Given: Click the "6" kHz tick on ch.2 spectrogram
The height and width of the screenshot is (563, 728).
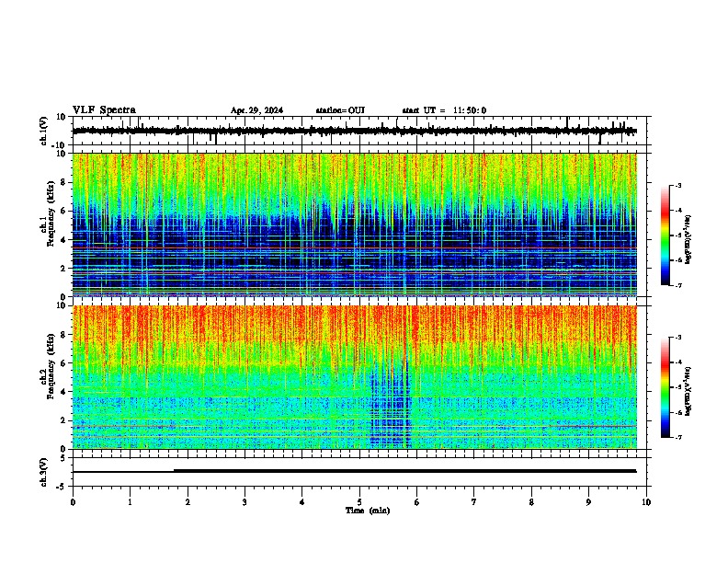Looking at the screenshot, I should click(64, 363).
